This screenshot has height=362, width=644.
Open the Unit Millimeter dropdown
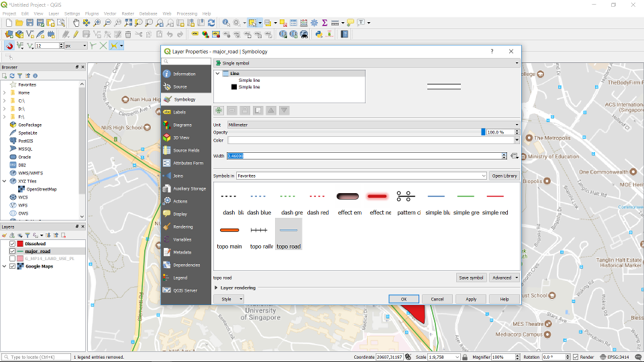coord(373,125)
